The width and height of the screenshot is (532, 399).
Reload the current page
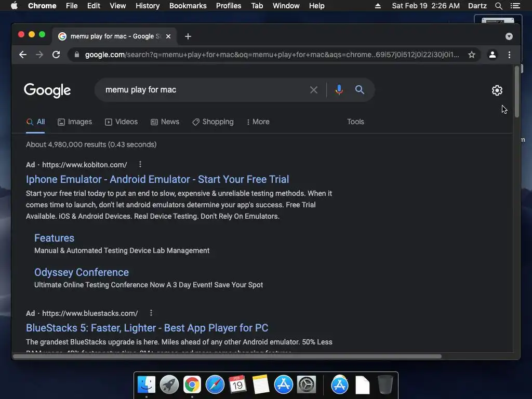click(56, 55)
